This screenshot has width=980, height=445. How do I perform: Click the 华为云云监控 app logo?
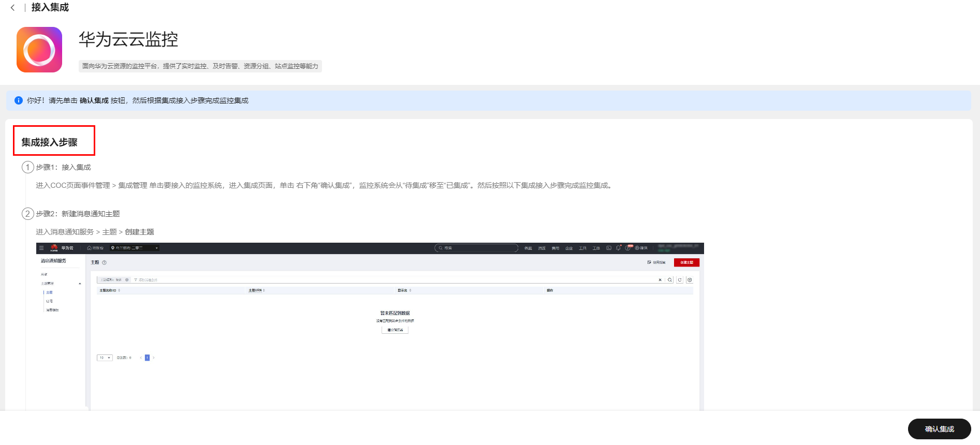click(x=39, y=50)
